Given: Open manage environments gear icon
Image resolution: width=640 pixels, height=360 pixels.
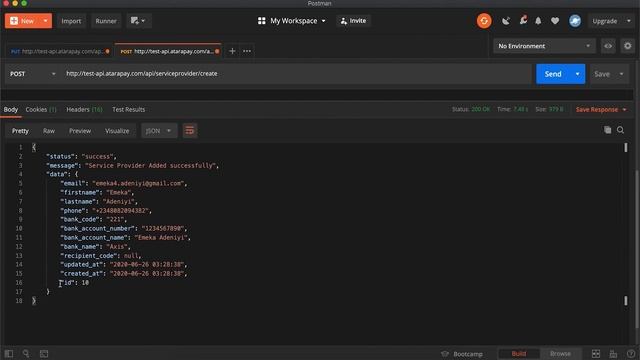Looking at the screenshot, I should [627, 46].
